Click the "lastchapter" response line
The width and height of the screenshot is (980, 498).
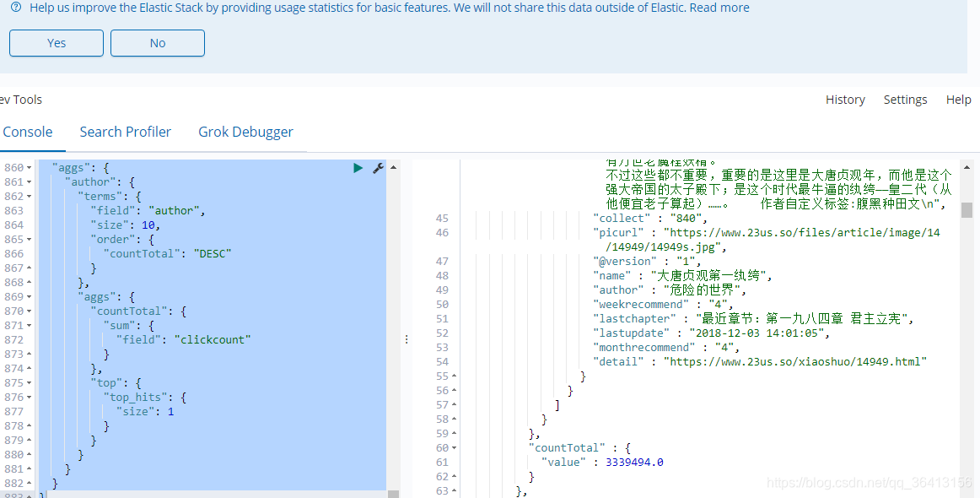coord(753,319)
